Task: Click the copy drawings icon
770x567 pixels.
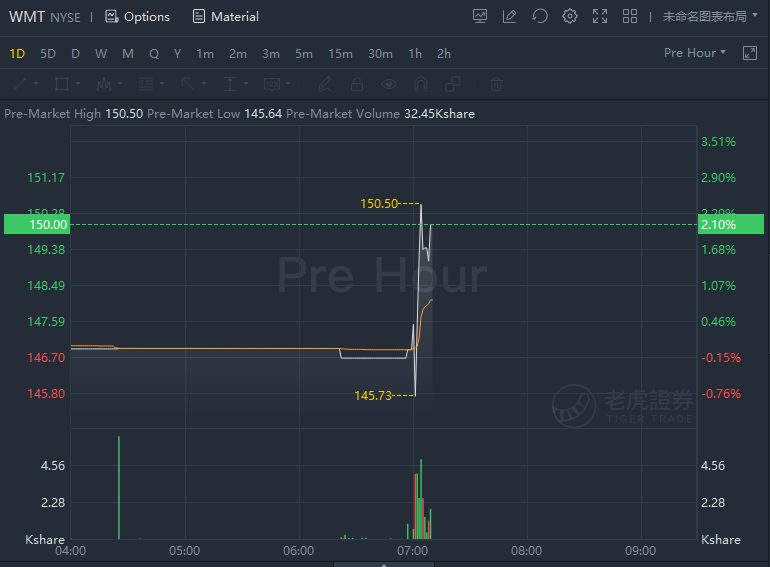Action: pyautogui.click(x=453, y=84)
